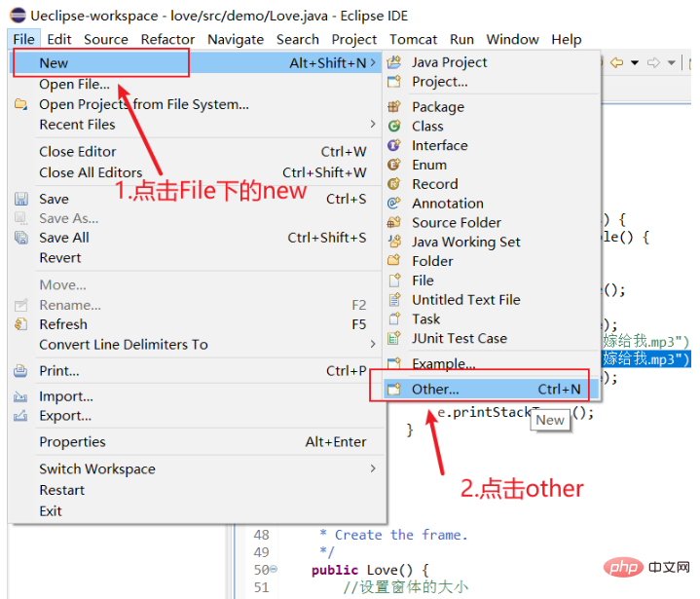Select Close Editor menu entry

[197, 151]
